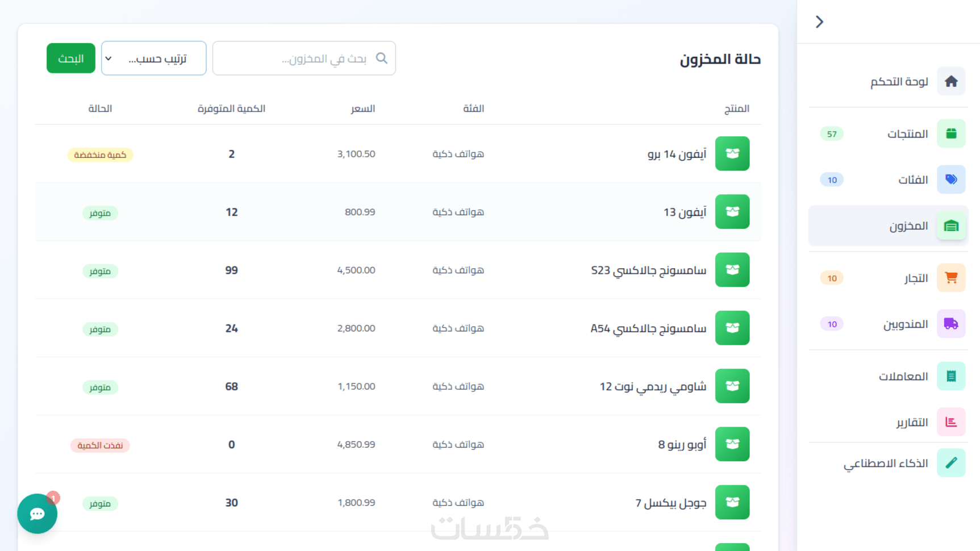Click the purple delivery truck icon
This screenshot has width=980, height=551.
pos(951,324)
